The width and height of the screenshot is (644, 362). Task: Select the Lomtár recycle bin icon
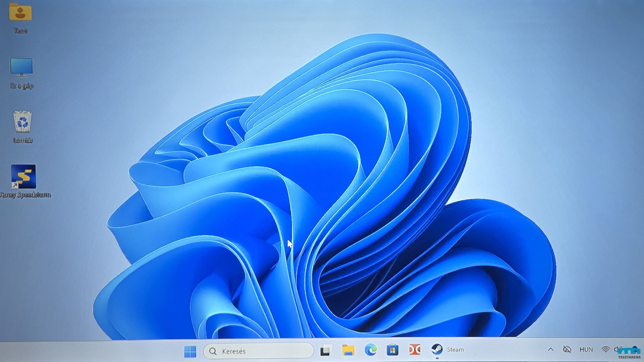pos(23,122)
